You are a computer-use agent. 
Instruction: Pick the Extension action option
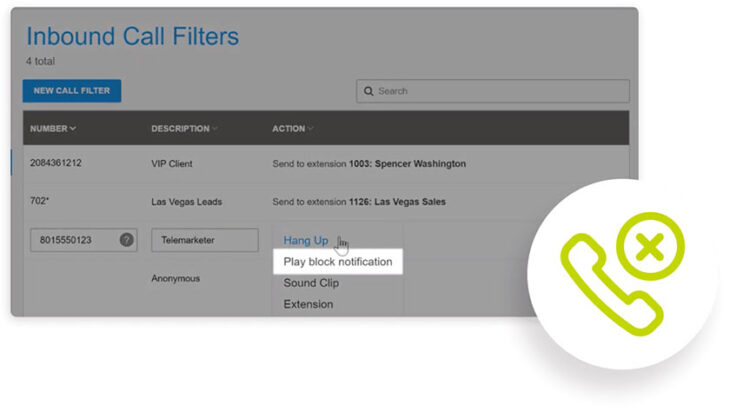pyautogui.click(x=308, y=304)
